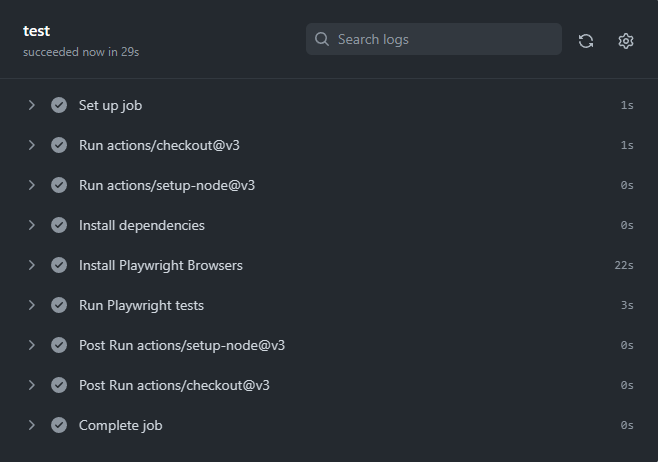Click the 'Run actions/setup-node@v3' label
This screenshot has height=462, width=658.
click(167, 185)
